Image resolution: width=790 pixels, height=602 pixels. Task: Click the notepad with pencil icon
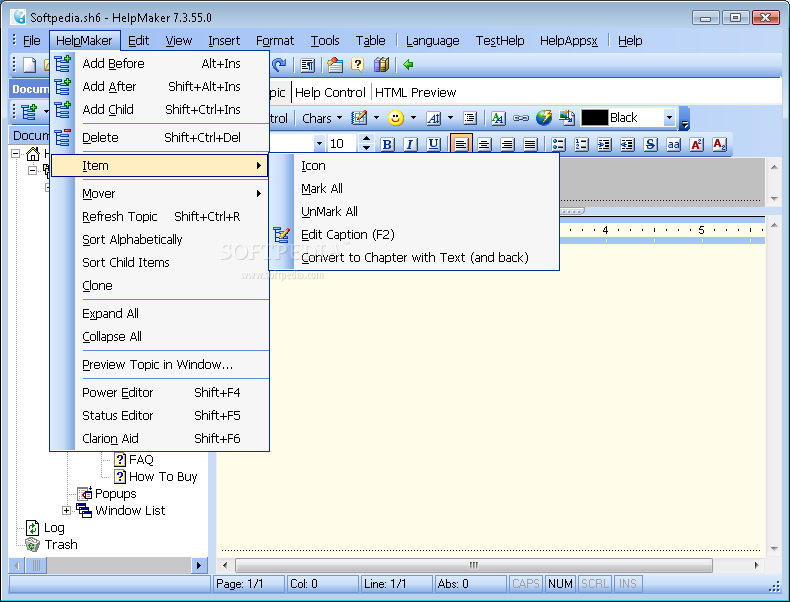[x=359, y=118]
